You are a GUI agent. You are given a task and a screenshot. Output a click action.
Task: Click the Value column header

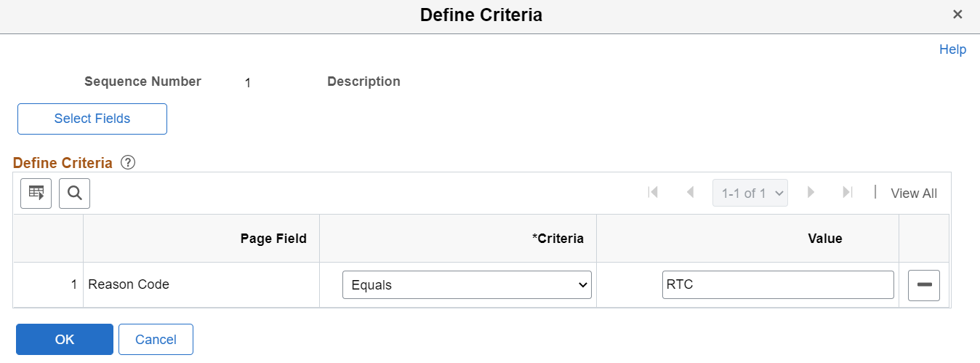(x=824, y=239)
